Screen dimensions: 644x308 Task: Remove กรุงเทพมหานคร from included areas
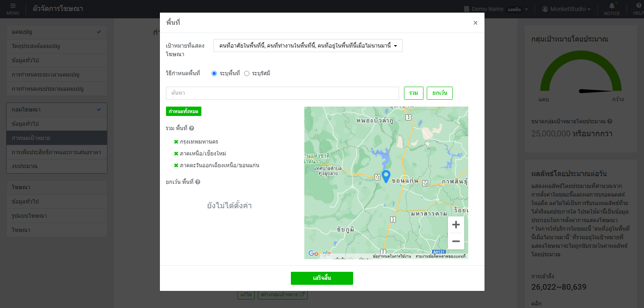[176, 142]
